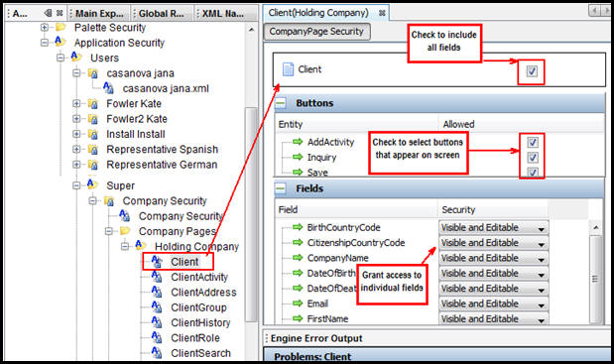614x364 pixels.
Task: Click the Entity column header
Action: 291,124
